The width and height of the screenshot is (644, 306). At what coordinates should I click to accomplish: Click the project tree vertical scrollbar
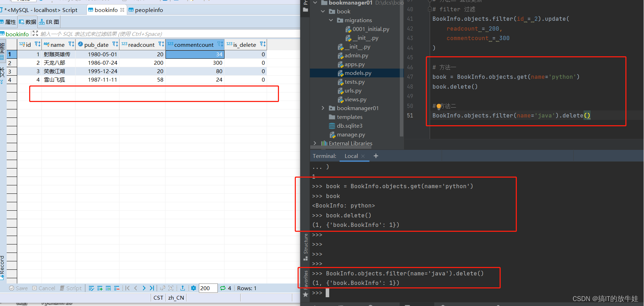[x=402, y=69]
